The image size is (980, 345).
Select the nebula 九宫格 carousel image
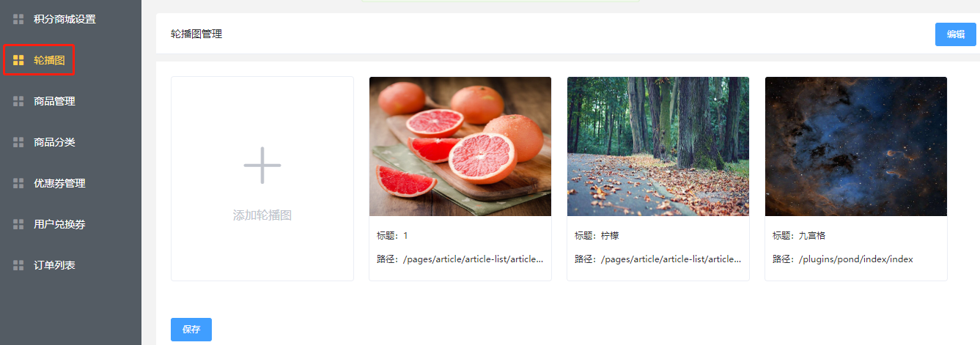856,146
